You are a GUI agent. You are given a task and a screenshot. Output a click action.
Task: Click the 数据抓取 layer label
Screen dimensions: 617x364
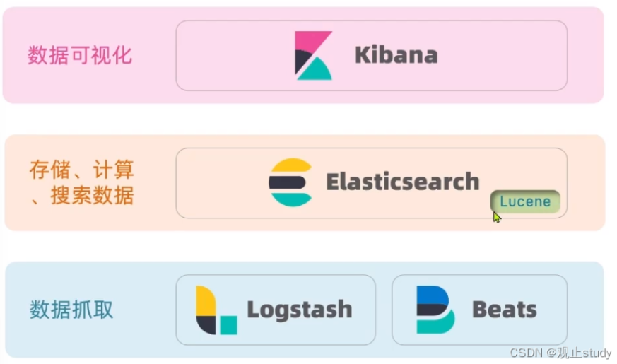71,310
